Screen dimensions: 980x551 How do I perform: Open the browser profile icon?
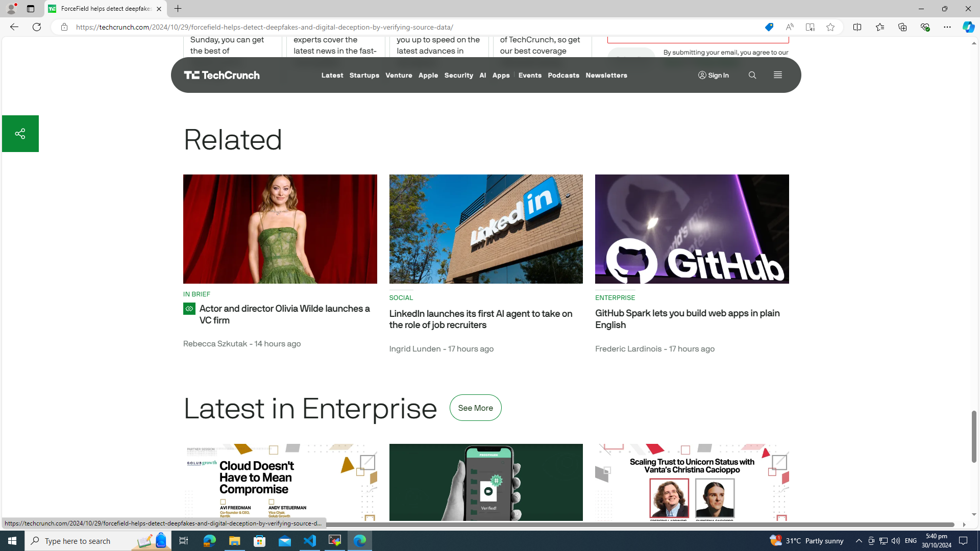click(x=11, y=9)
